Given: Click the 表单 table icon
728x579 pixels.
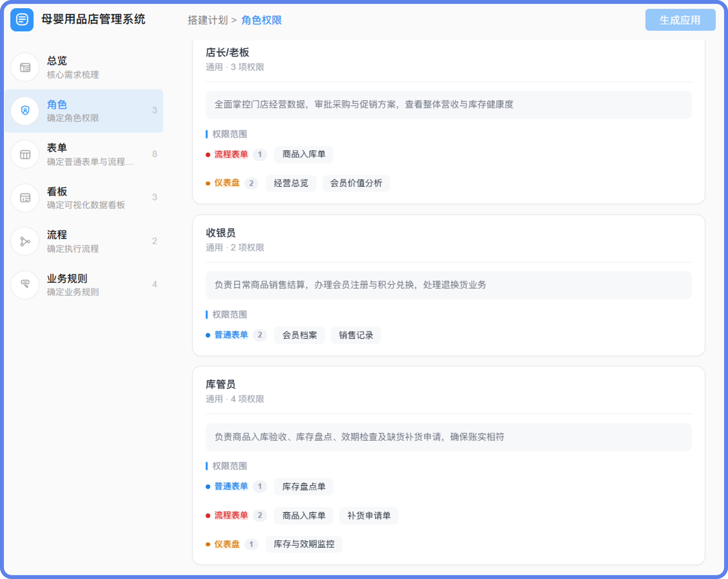Looking at the screenshot, I should [x=25, y=154].
